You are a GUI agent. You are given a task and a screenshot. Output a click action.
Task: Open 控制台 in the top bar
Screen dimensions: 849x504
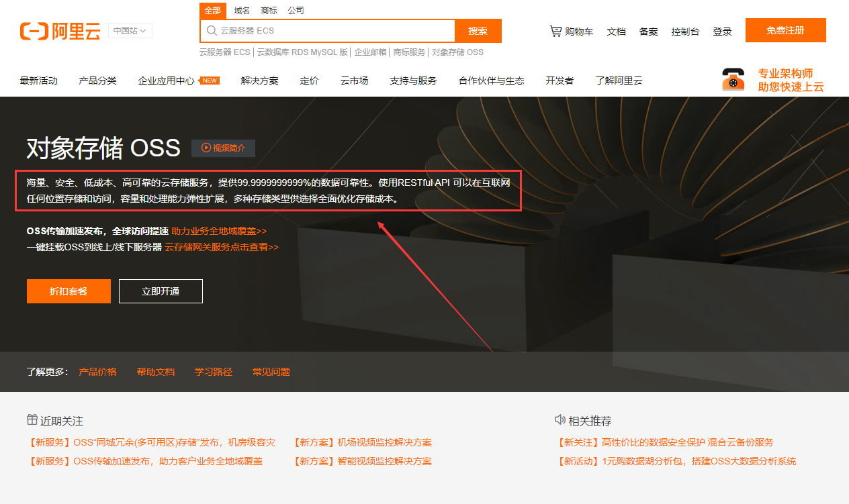685,32
